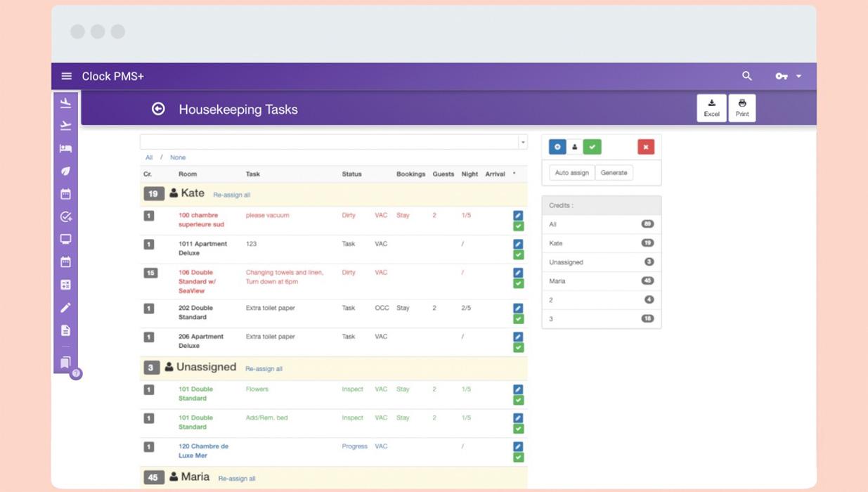Viewport: 868px width, 492px height.
Task: Edit the 'Flowers' task for room 101
Action: [518, 389]
